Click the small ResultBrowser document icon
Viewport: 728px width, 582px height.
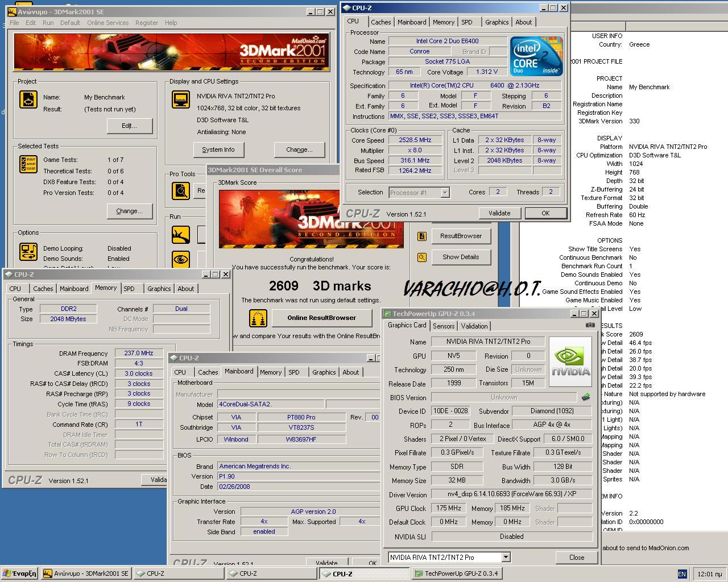pos(422,236)
